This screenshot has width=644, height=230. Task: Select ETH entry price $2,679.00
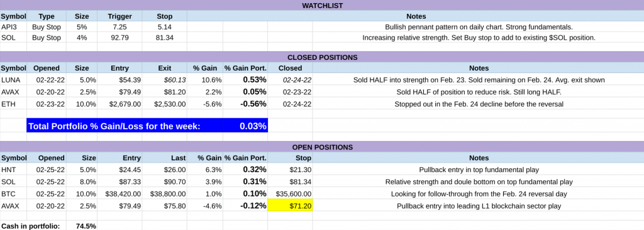pos(119,104)
